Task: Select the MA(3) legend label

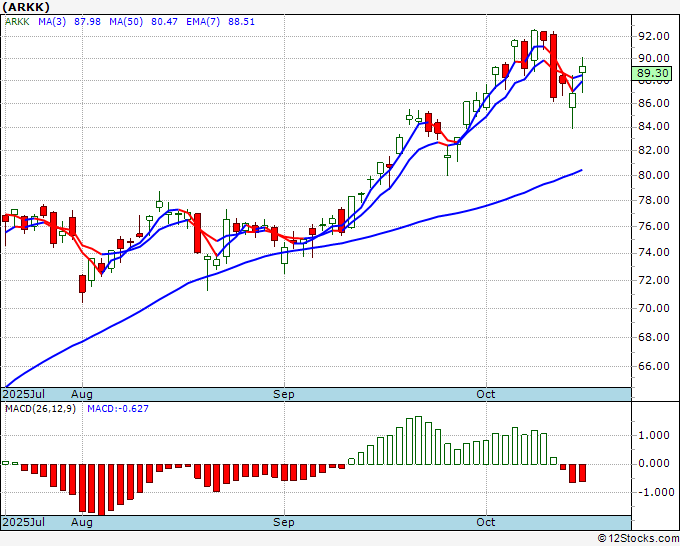Action: (52, 22)
